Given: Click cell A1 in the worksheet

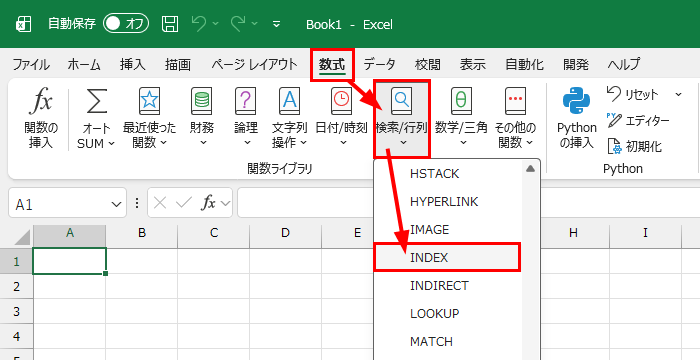Looking at the screenshot, I should pyautogui.click(x=70, y=261).
